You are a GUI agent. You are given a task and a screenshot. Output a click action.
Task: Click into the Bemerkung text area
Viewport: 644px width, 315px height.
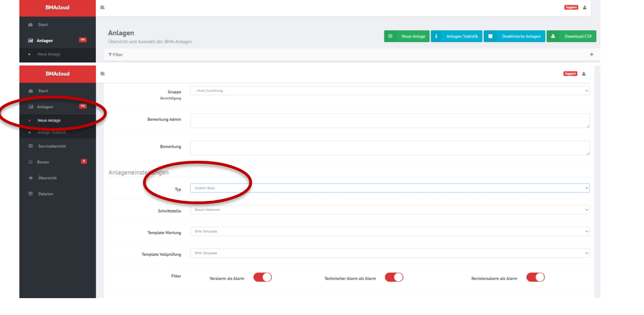tap(390, 148)
